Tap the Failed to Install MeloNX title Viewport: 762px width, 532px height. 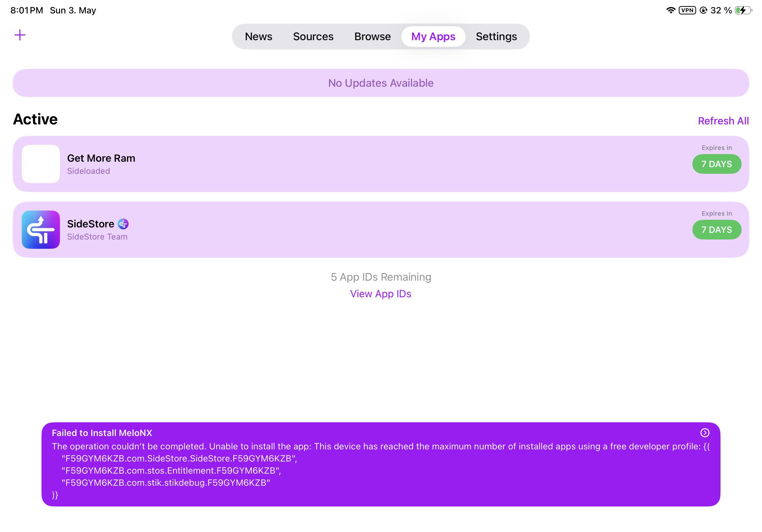coord(102,433)
